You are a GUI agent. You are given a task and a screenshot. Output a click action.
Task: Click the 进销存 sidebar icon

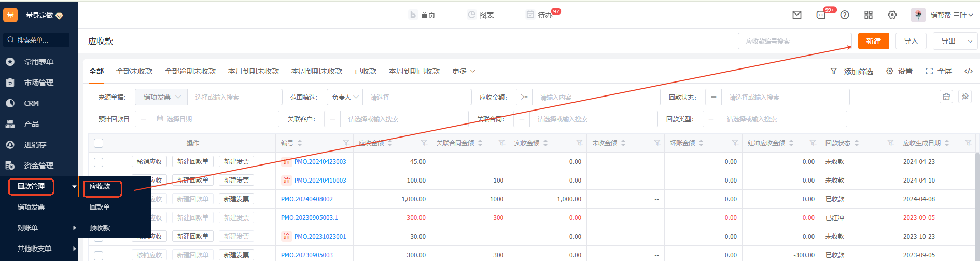(x=10, y=145)
